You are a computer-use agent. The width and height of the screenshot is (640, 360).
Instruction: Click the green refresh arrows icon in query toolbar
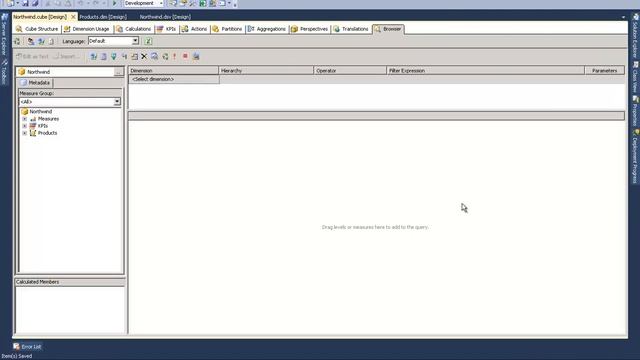(165, 56)
